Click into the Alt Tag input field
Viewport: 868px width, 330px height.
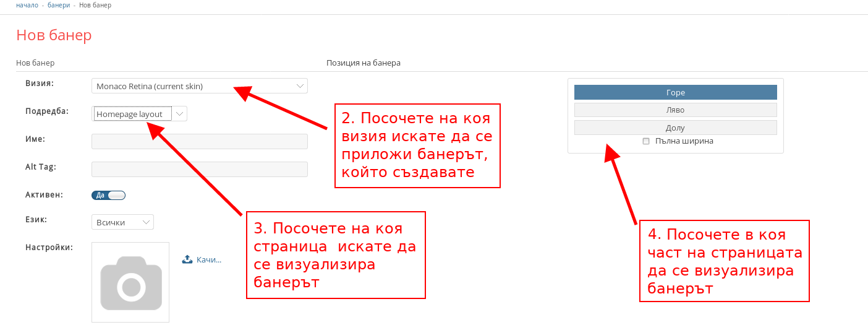(199, 170)
